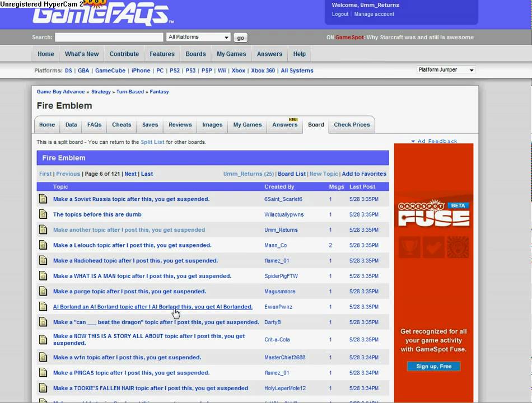
Task: Switch to the Fire Emblem Home tab
Action: click(x=47, y=124)
